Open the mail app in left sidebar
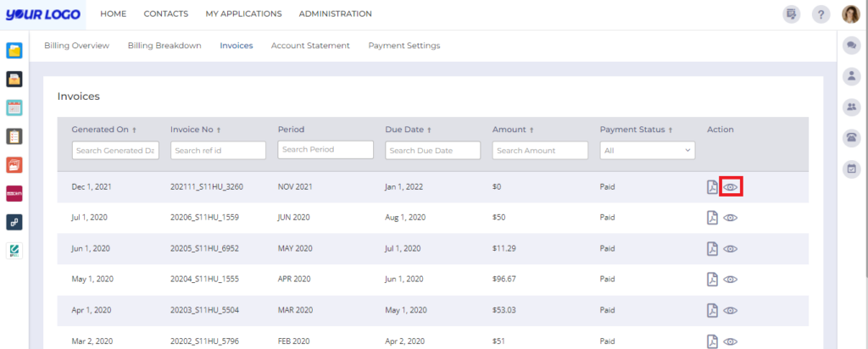This screenshot has width=868, height=349. pyautogui.click(x=14, y=79)
